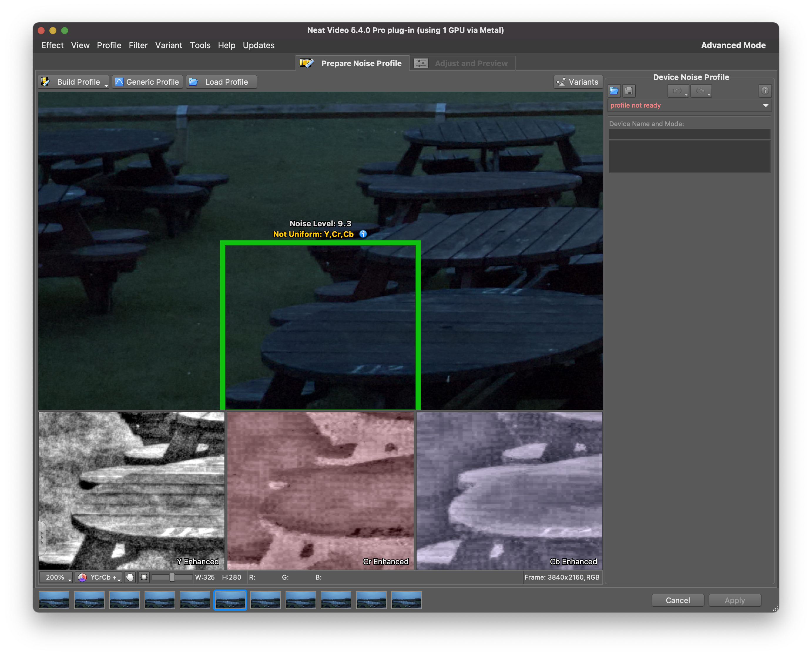Click the brightness sun icon
The image size is (812, 656).
point(144,577)
